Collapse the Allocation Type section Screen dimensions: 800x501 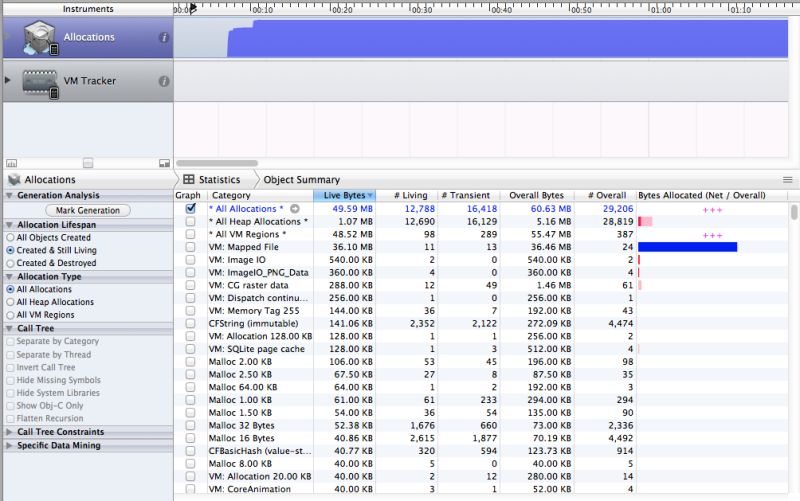[x=9, y=277]
